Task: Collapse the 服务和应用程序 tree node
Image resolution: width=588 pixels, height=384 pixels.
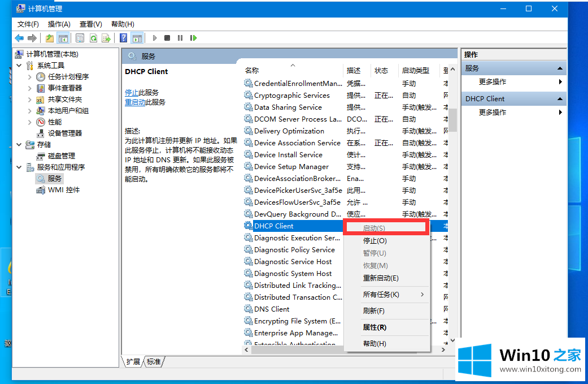Action: click(x=19, y=167)
